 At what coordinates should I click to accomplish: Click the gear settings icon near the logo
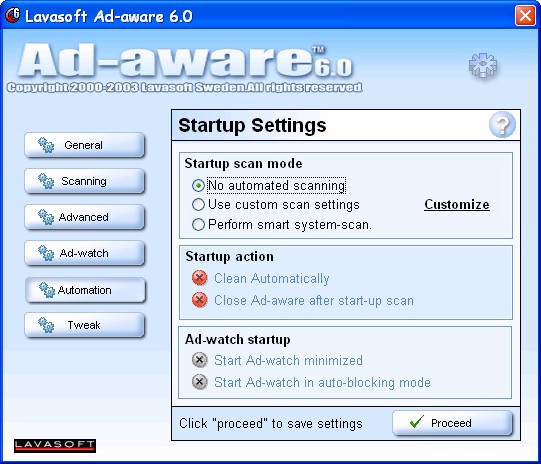coord(483,65)
